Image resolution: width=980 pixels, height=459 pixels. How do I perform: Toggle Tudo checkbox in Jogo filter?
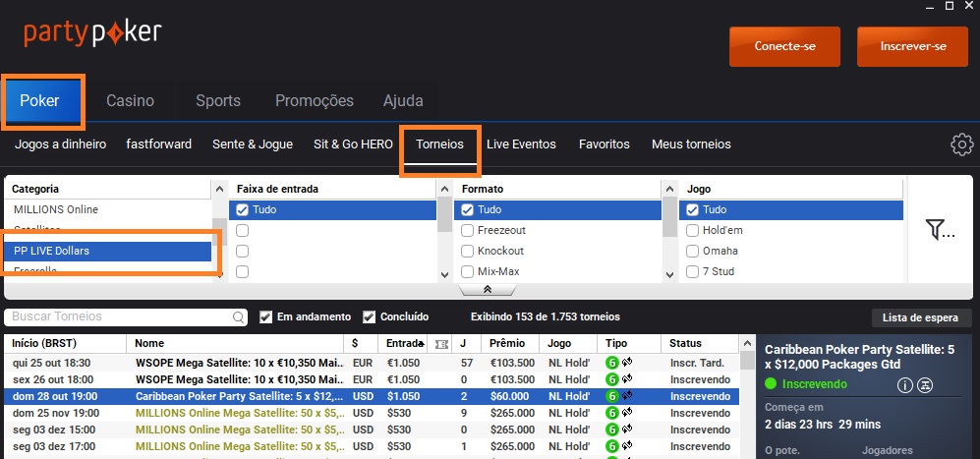pyautogui.click(x=693, y=210)
